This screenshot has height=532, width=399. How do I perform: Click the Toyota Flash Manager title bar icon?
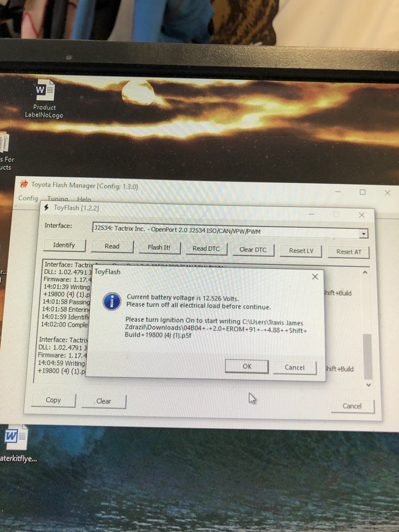[x=24, y=184]
